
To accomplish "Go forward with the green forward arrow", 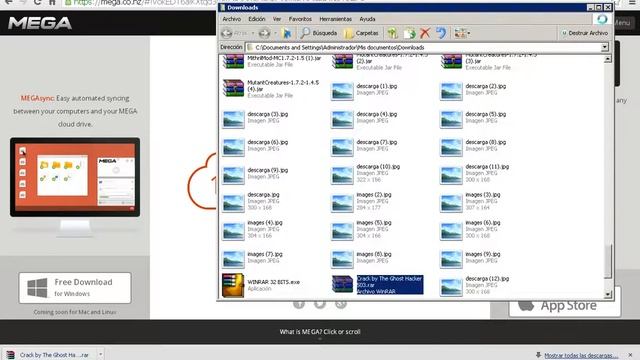I will (264, 33).
